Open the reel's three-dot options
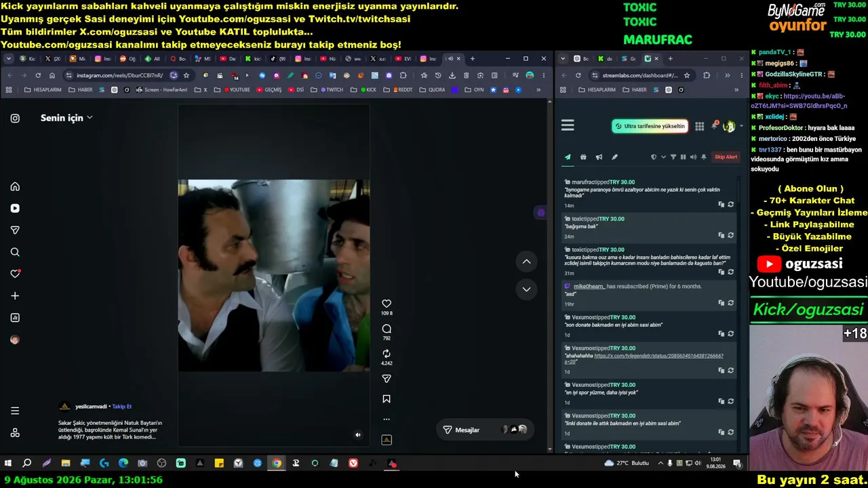Screen dimensions: 868x488 pyautogui.click(x=387, y=419)
